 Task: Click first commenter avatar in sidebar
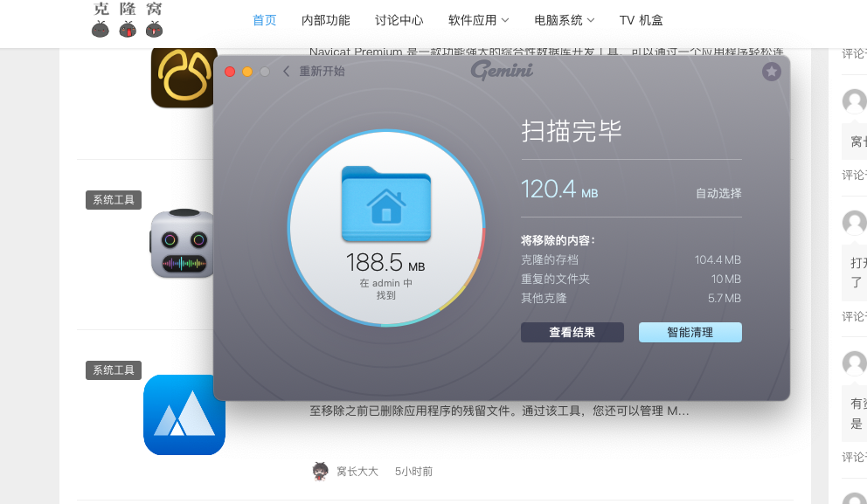tap(854, 101)
